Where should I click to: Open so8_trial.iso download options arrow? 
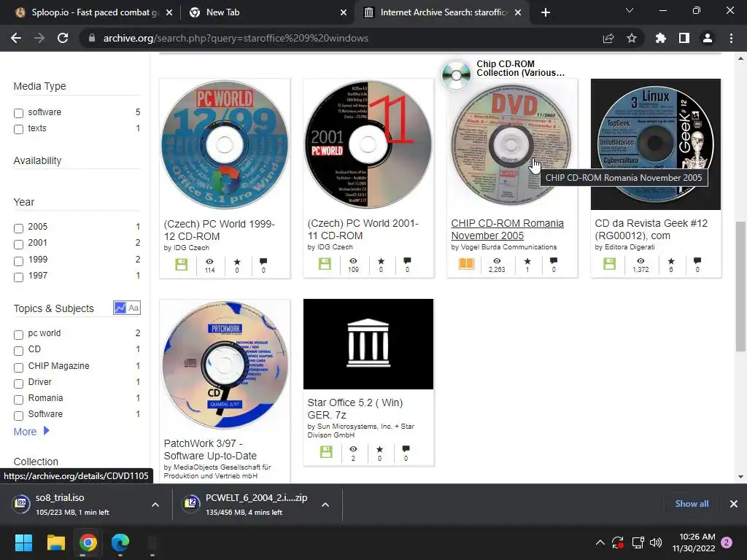pyautogui.click(x=155, y=505)
